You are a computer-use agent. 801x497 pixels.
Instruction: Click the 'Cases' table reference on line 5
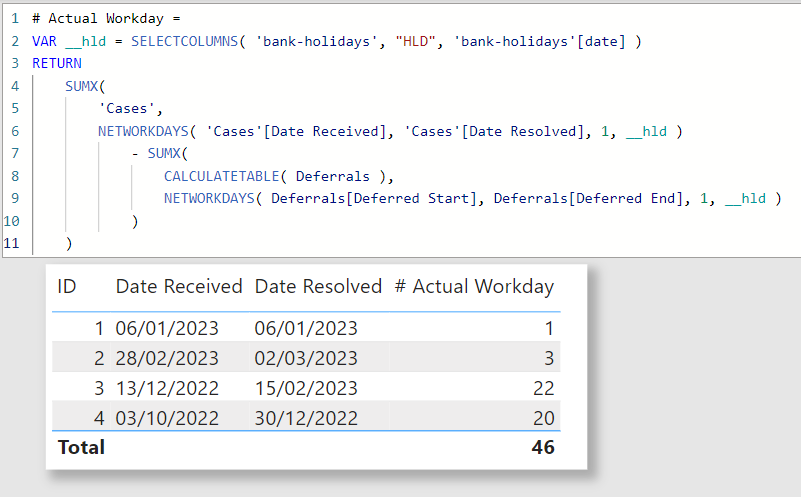(127, 109)
